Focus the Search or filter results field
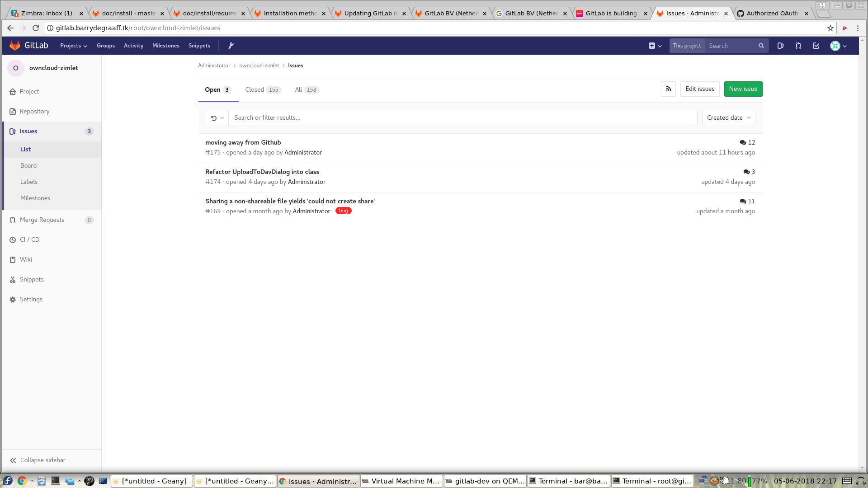The height and width of the screenshot is (488, 868). point(461,118)
